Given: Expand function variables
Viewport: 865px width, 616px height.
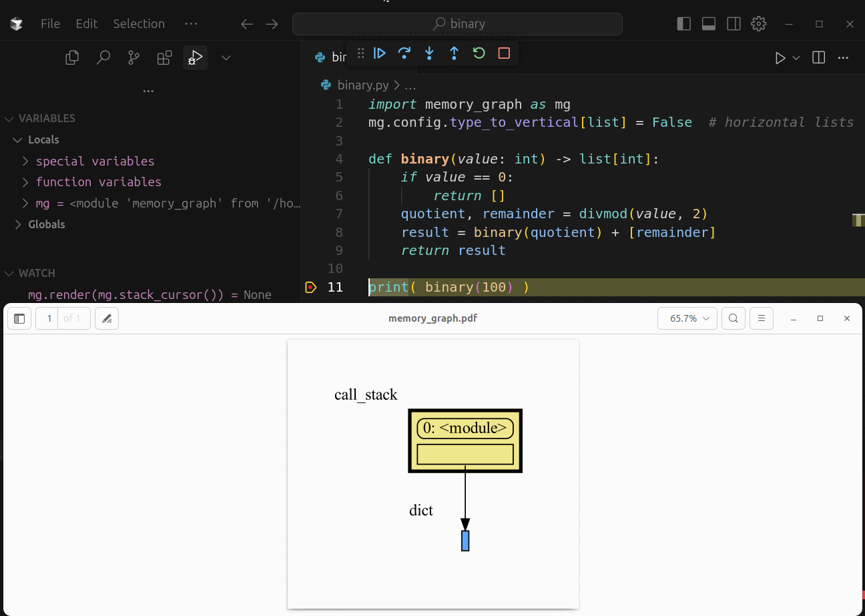Looking at the screenshot, I should [x=99, y=182].
